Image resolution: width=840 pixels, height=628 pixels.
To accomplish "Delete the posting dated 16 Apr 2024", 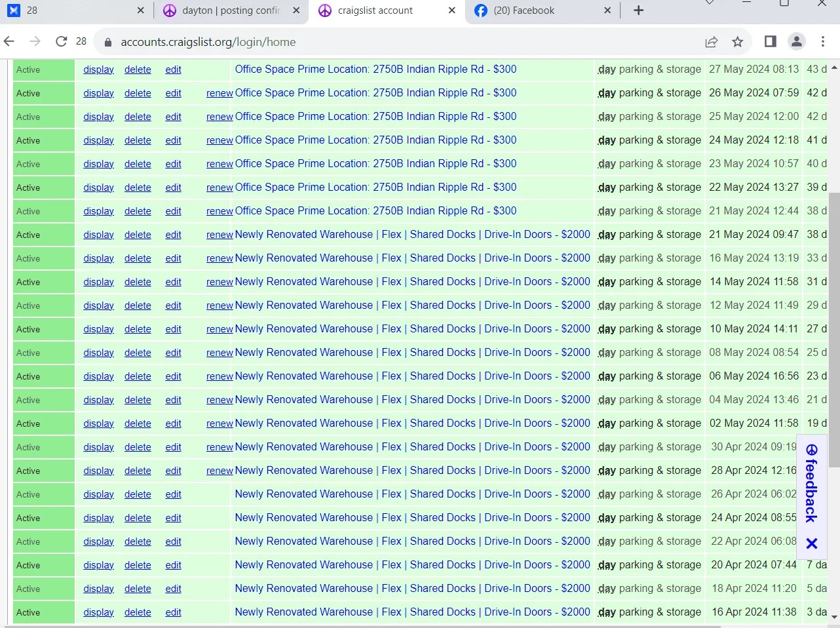I will [x=138, y=612].
